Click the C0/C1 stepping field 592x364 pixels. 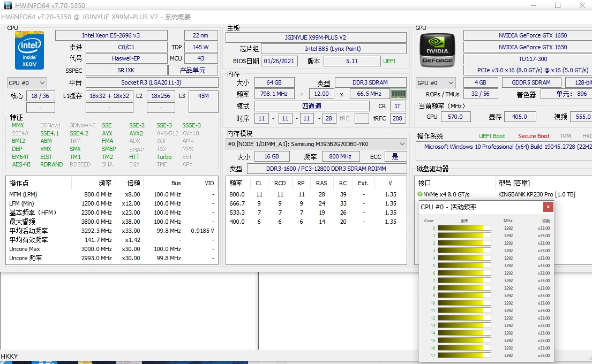point(126,47)
